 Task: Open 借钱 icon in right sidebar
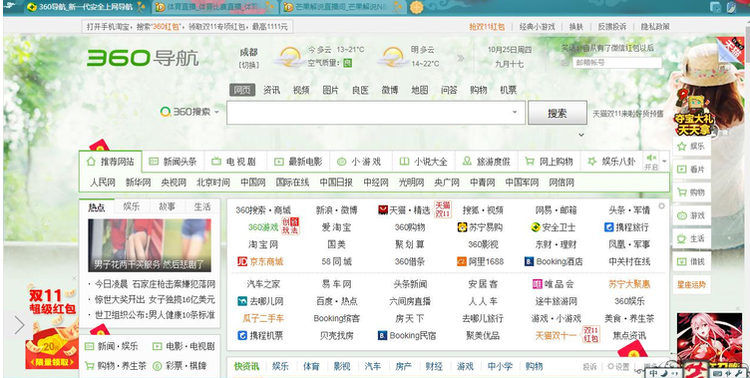point(681,261)
